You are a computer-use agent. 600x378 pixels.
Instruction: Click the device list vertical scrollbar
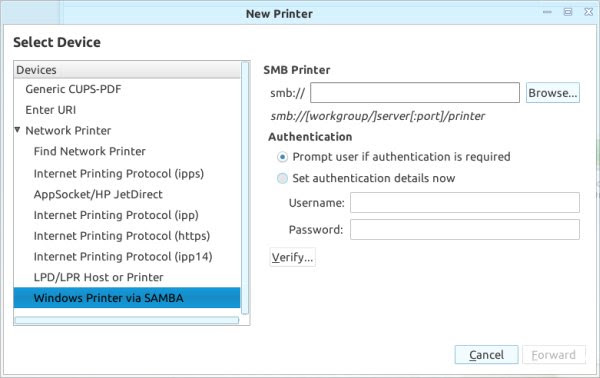pyautogui.click(x=245, y=187)
